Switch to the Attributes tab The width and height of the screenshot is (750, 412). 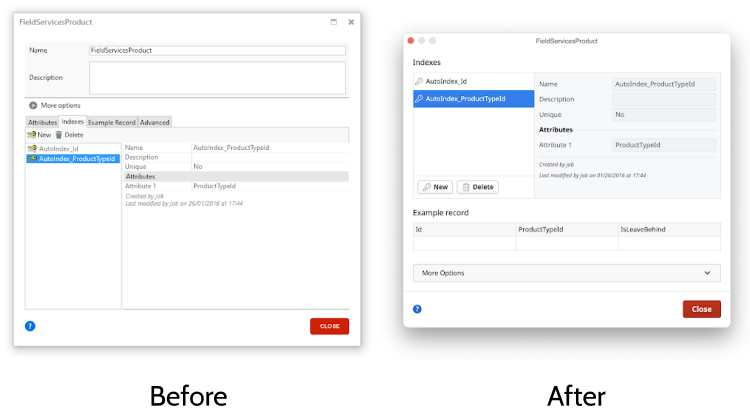coord(42,122)
